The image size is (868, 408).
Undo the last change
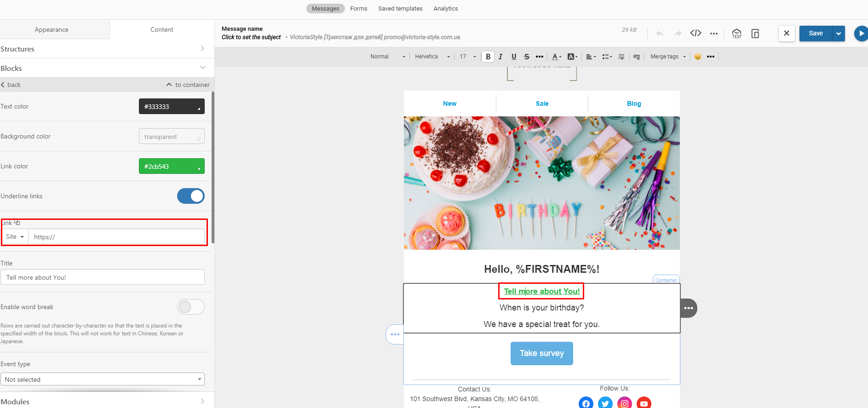660,33
